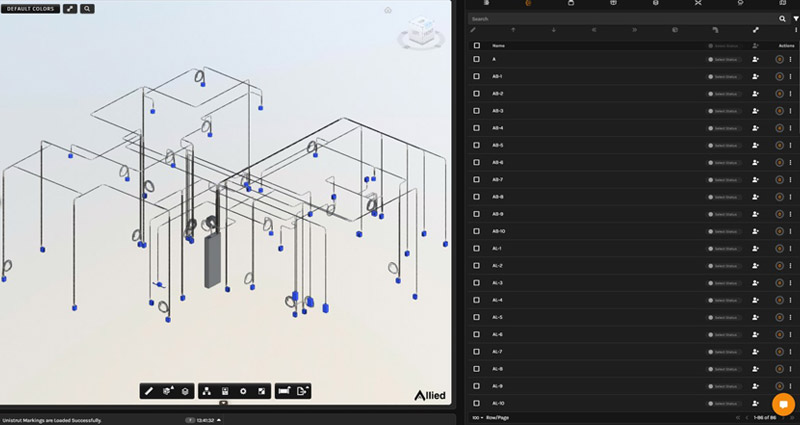Viewport: 800px width, 425px height.
Task: Switch to the orange highlighted panel tab
Action: [529, 3]
